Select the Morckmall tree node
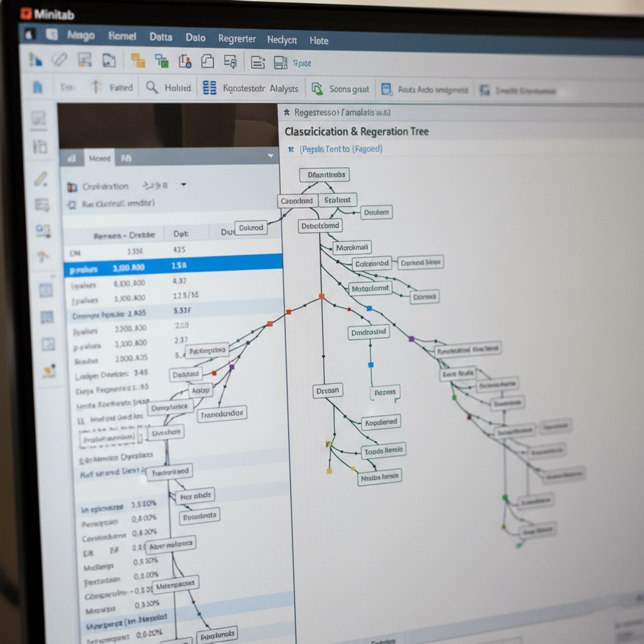The image size is (644, 644). point(352,247)
